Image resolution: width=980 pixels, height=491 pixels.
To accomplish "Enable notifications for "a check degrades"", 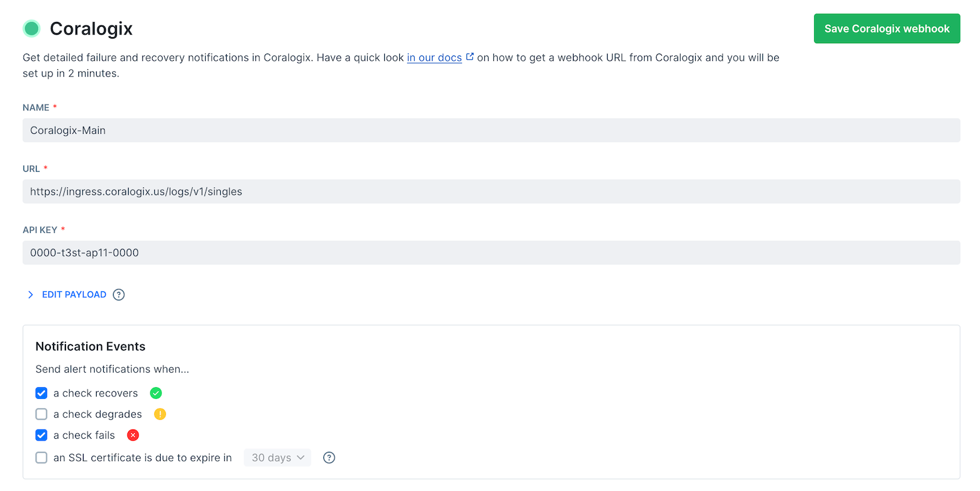I will (41, 414).
